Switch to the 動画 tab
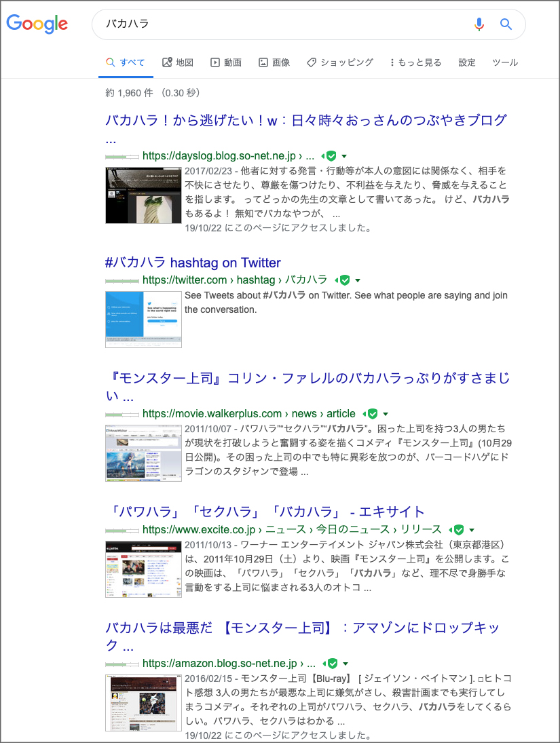The width and height of the screenshot is (560, 743). 226,62
